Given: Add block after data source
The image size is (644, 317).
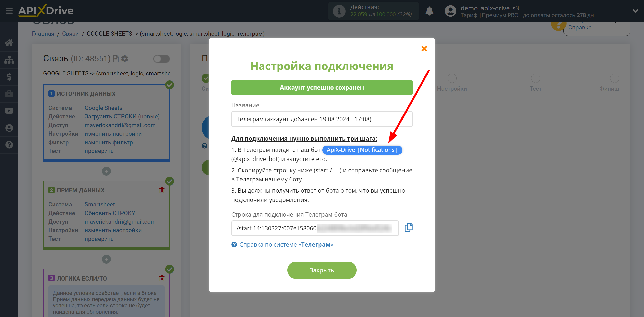Looking at the screenshot, I should coord(106,171).
